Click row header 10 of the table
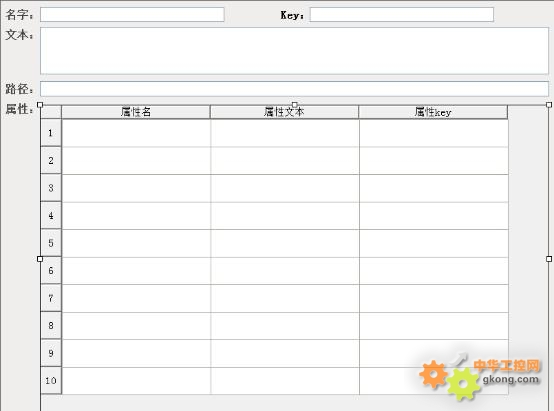 51,381
